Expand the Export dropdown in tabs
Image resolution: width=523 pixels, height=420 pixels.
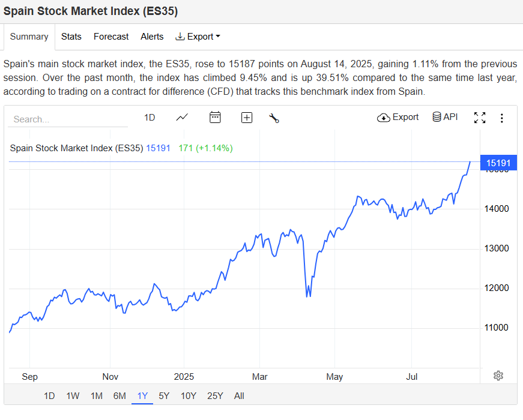[x=198, y=37]
